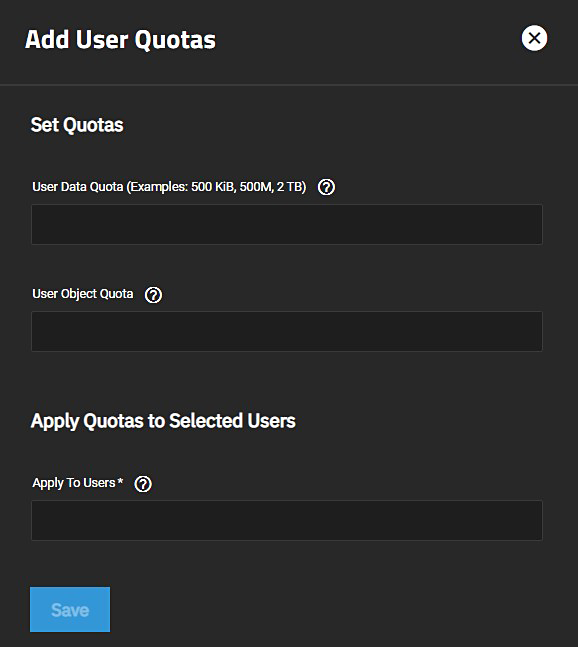The image size is (578, 647).
Task: Click the Add User Quotas title
Action: [x=120, y=40]
